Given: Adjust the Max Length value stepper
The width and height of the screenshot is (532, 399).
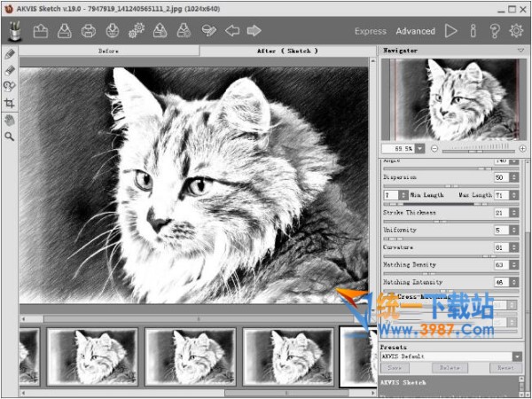Looking at the screenshot, I should (x=514, y=195).
